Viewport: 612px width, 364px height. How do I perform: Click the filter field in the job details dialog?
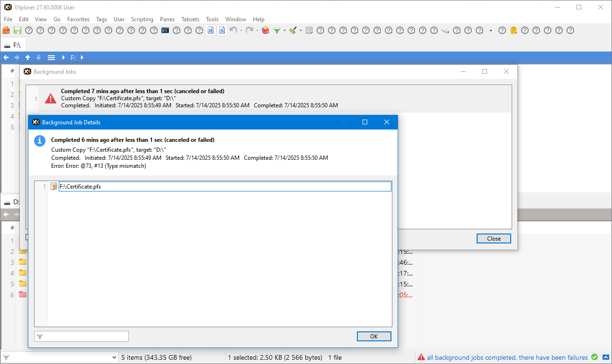pyautogui.click(x=85, y=337)
